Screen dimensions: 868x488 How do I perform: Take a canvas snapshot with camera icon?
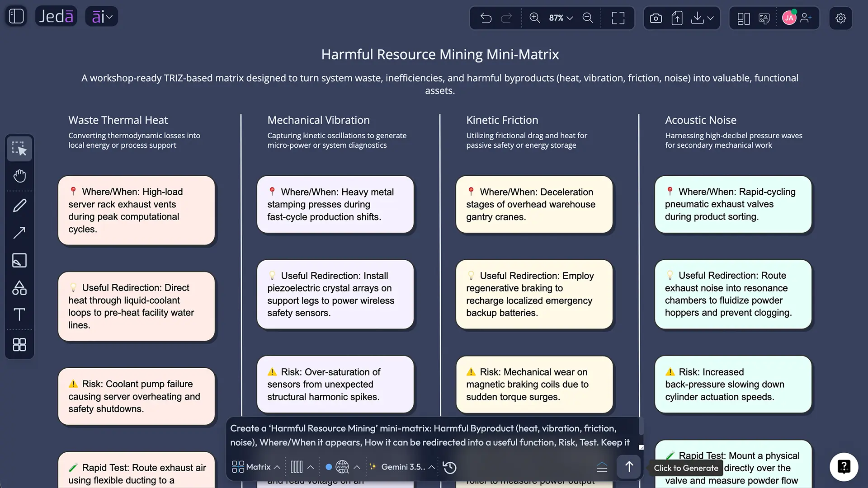(x=656, y=18)
